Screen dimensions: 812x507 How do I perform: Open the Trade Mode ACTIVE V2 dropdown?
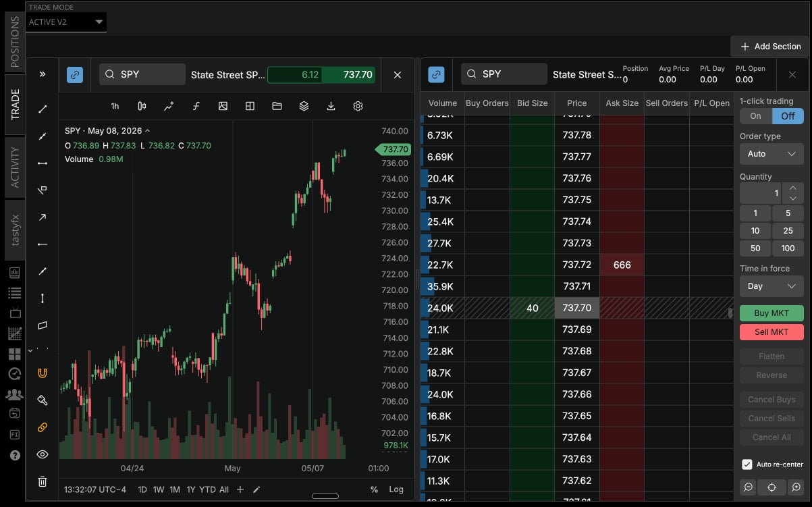(x=66, y=22)
